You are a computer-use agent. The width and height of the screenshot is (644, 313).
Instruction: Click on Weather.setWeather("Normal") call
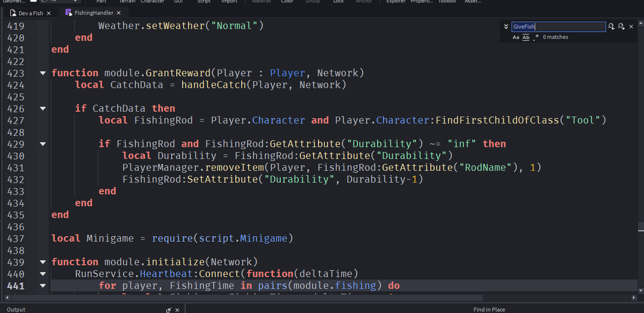point(181,26)
